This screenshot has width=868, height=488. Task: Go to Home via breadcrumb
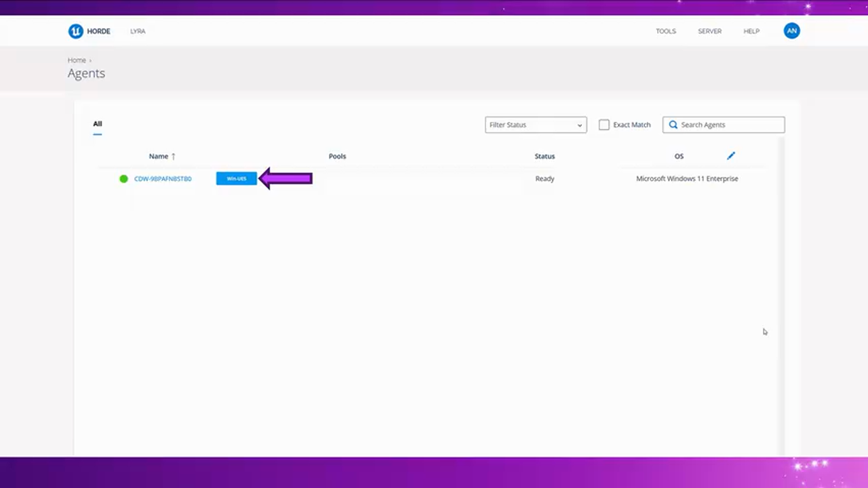77,60
